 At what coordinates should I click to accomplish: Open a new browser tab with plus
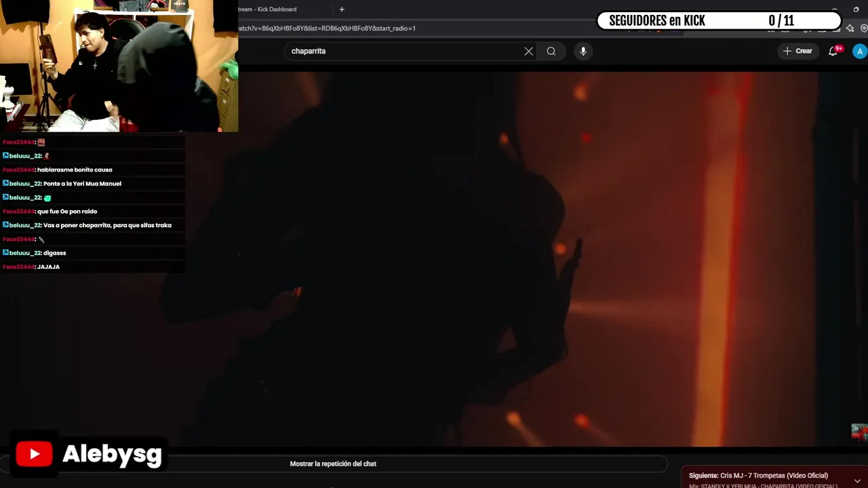[x=342, y=9]
